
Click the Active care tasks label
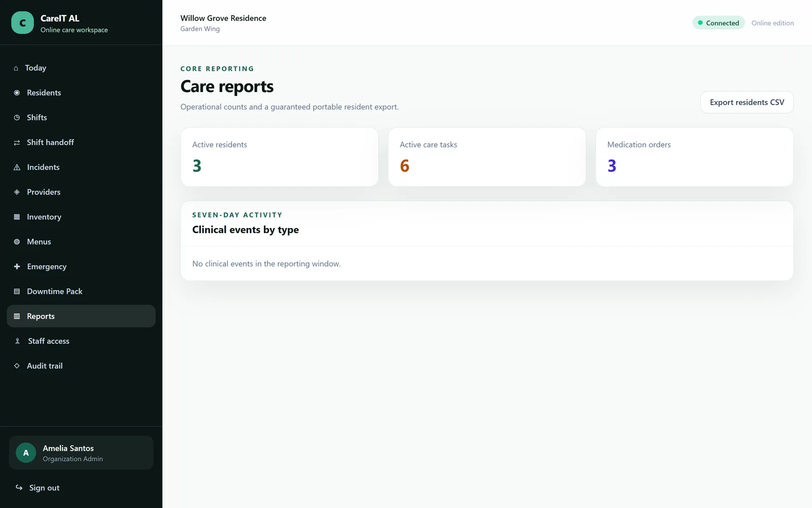click(428, 145)
